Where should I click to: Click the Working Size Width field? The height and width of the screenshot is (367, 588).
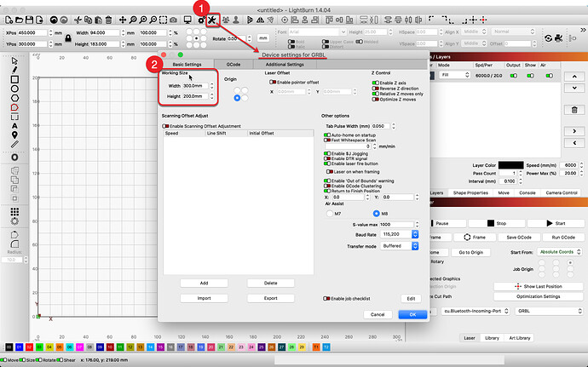[195, 86]
